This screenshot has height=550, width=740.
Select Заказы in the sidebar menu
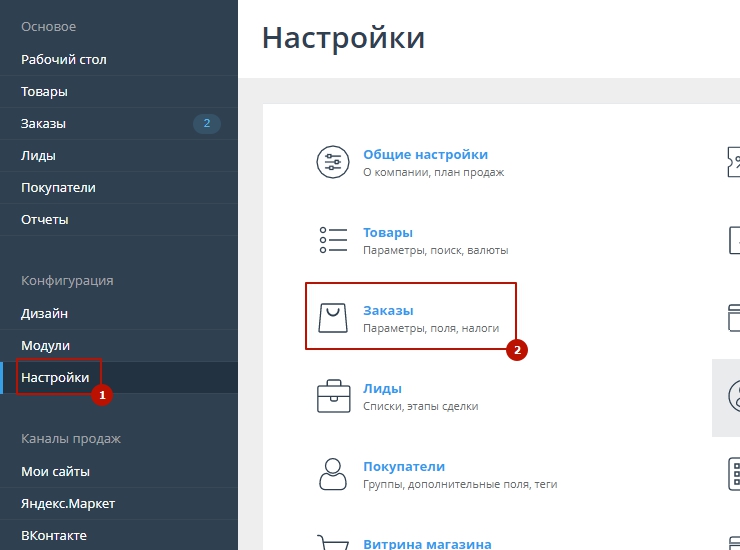[44, 124]
